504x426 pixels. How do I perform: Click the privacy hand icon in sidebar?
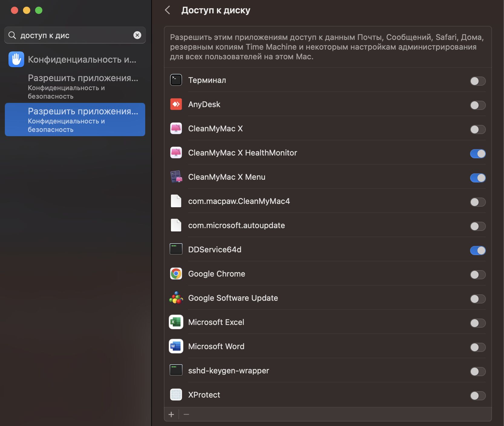coord(16,59)
